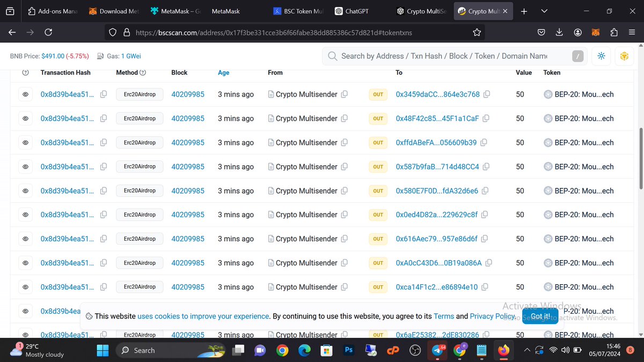Toggle eye preview for 0x587b9faB row
This screenshot has height=362, width=644.
click(x=25, y=167)
